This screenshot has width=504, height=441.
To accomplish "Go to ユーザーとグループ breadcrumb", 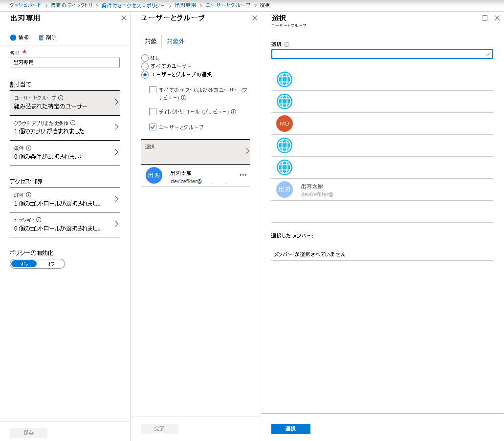I will (x=228, y=5).
